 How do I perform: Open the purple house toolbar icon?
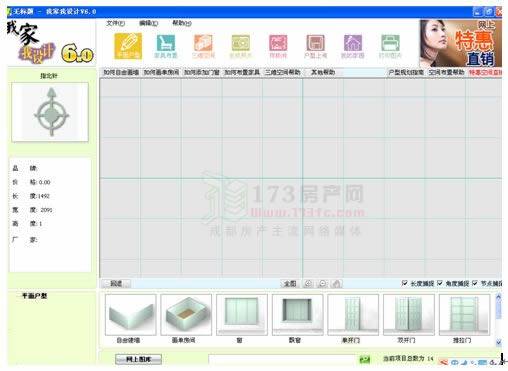pos(353,46)
